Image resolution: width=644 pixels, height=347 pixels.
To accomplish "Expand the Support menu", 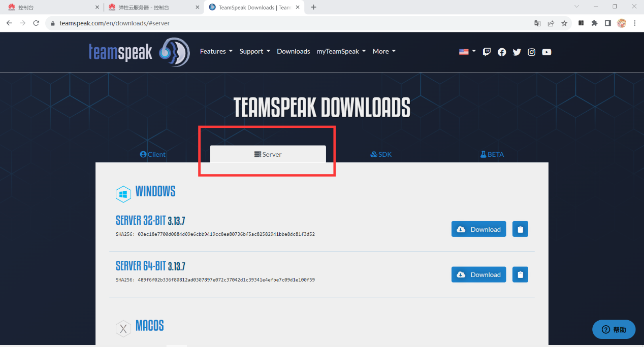I will (255, 51).
